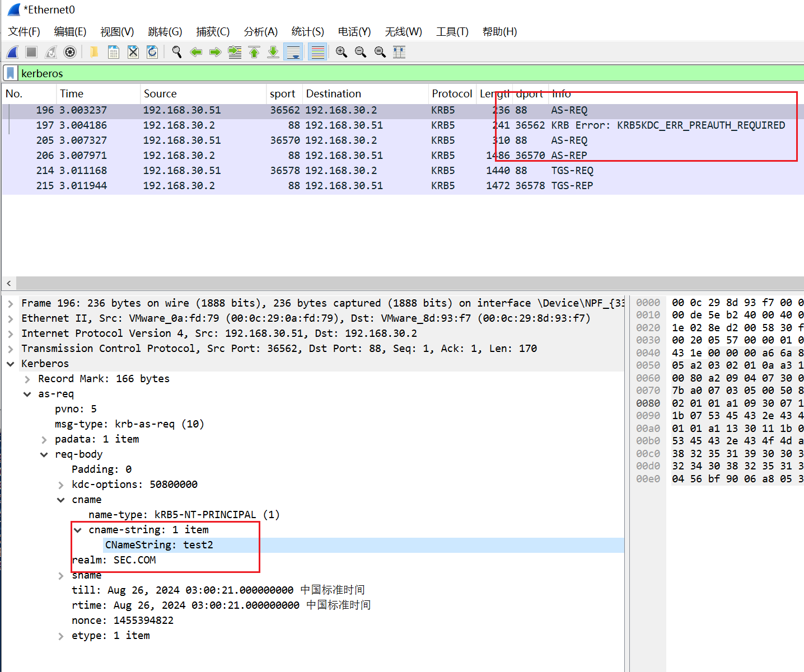The image size is (804, 672).
Task: Stop capturing packets using the square icon
Action: tap(31, 52)
